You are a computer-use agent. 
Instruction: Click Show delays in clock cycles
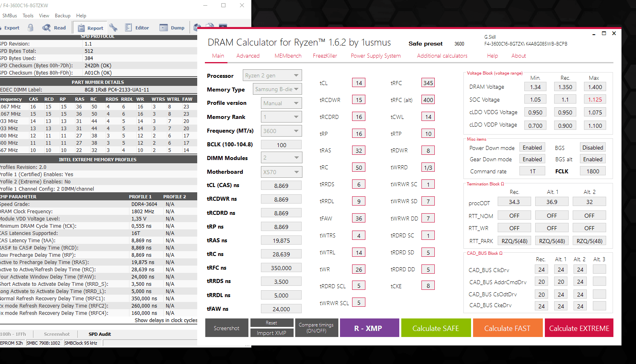[166, 320]
